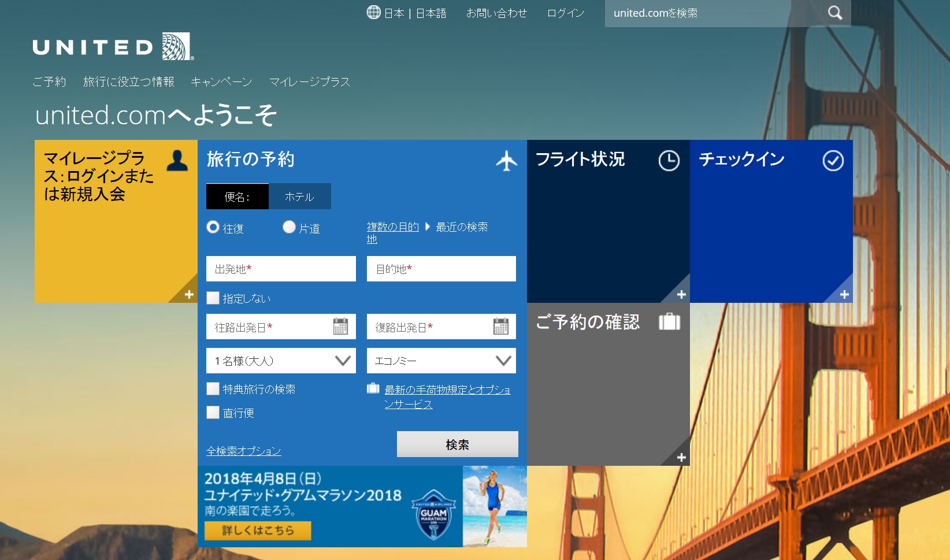The height and width of the screenshot is (560, 950).
Task: Open the マイレージプラス menu
Action: 310,82
